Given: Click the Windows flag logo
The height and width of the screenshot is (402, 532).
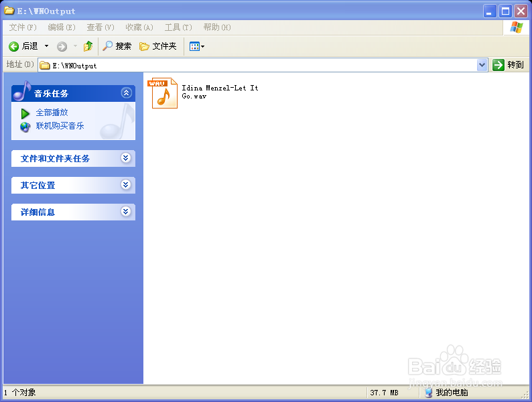Looking at the screenshot, I should click(x=516, y=27).
